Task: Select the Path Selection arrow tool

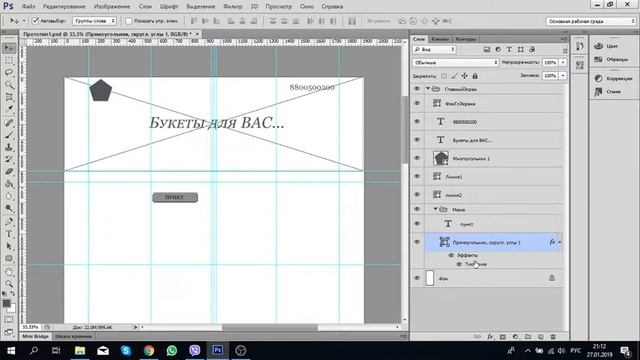Action: click(9, 247)
